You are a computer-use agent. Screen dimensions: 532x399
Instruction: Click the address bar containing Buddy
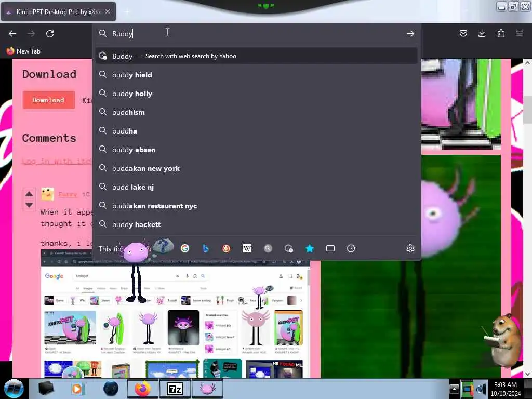tap(256, 34)
